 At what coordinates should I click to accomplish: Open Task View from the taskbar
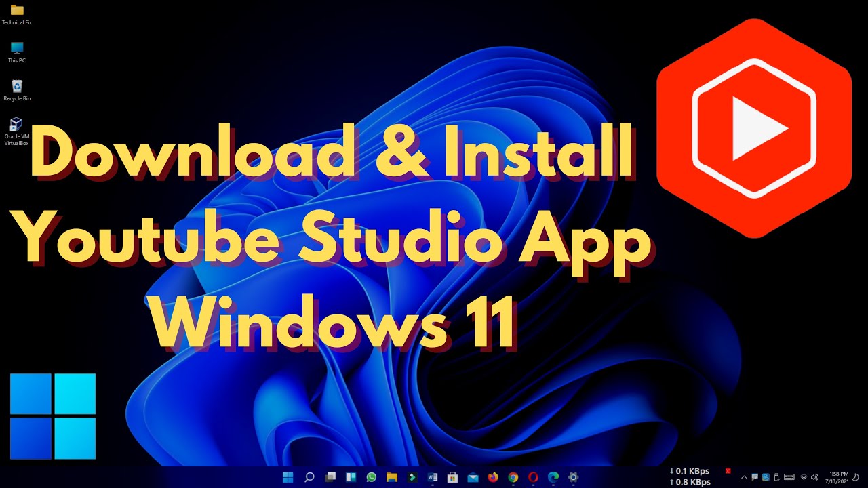(x=330, y=477)
